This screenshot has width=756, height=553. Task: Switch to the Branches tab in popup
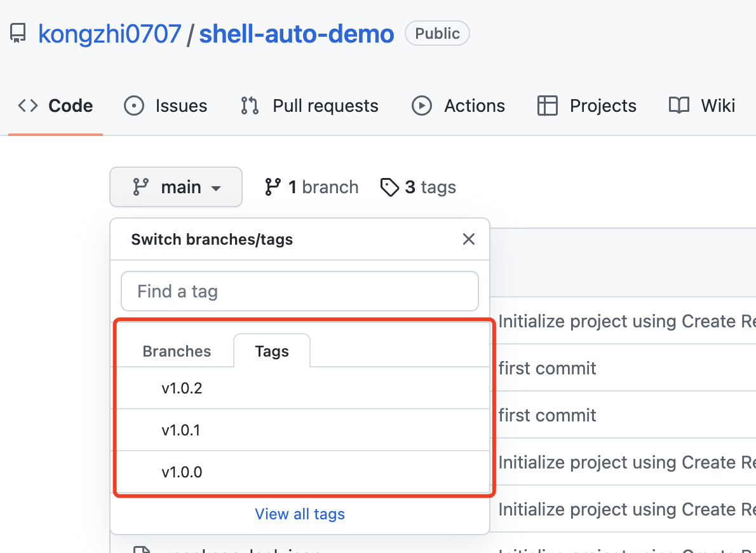pyautogui.click(x=177, y=352)
